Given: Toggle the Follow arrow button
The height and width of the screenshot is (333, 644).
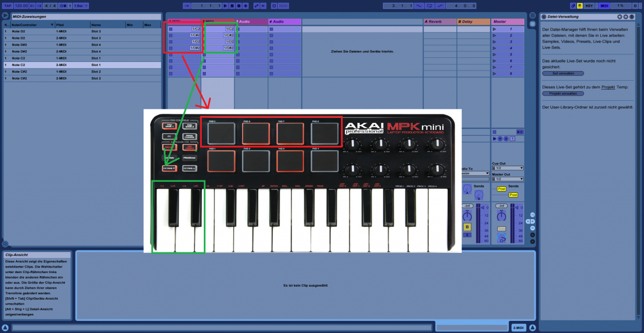Looking at the screenshot, I should 187,6.
